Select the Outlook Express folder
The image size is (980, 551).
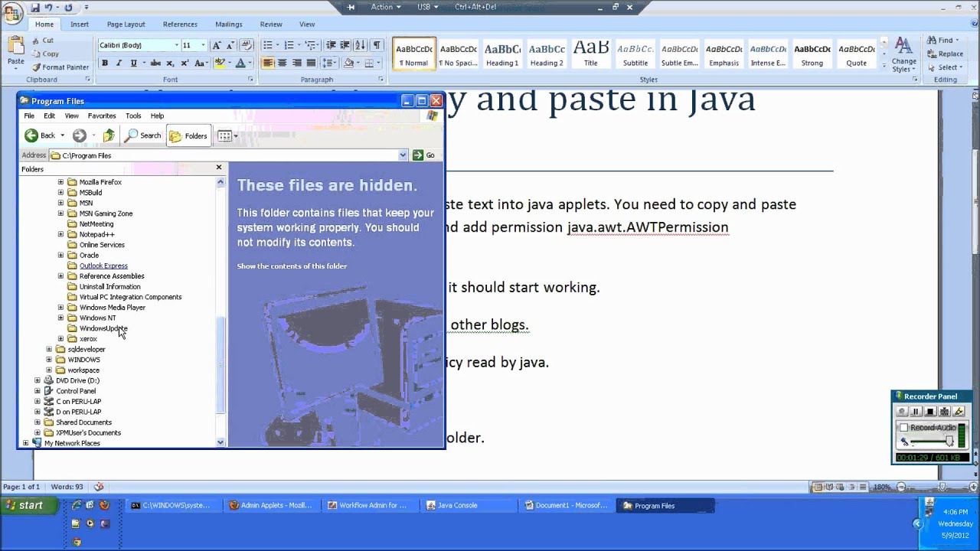click(x=103, y=266)
